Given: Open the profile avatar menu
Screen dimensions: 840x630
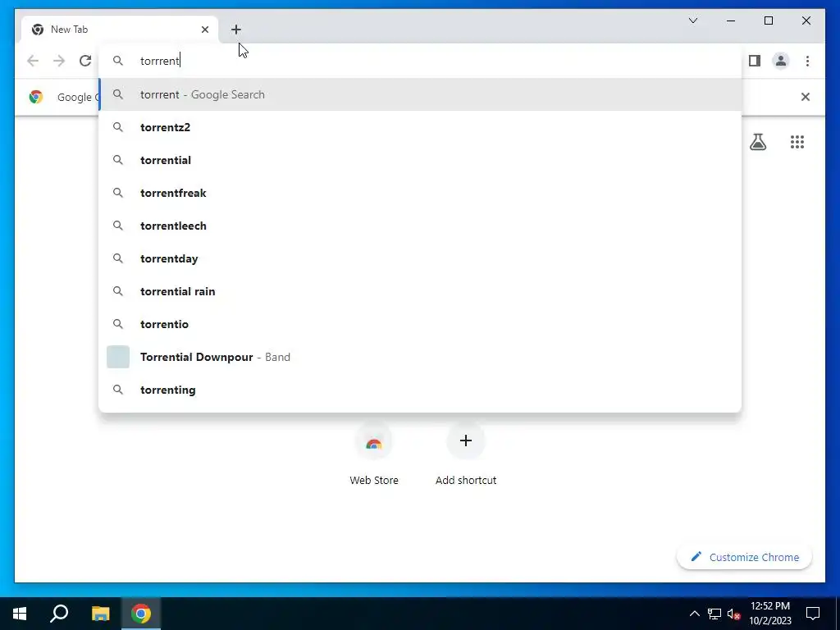Looking at the screenshot, I should point(781,61).
